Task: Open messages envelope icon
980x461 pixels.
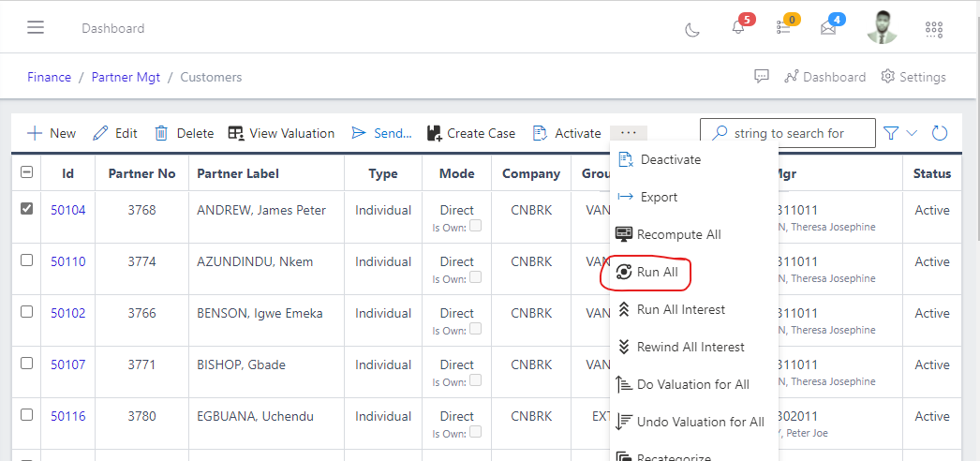Action: tap(828, 28)
